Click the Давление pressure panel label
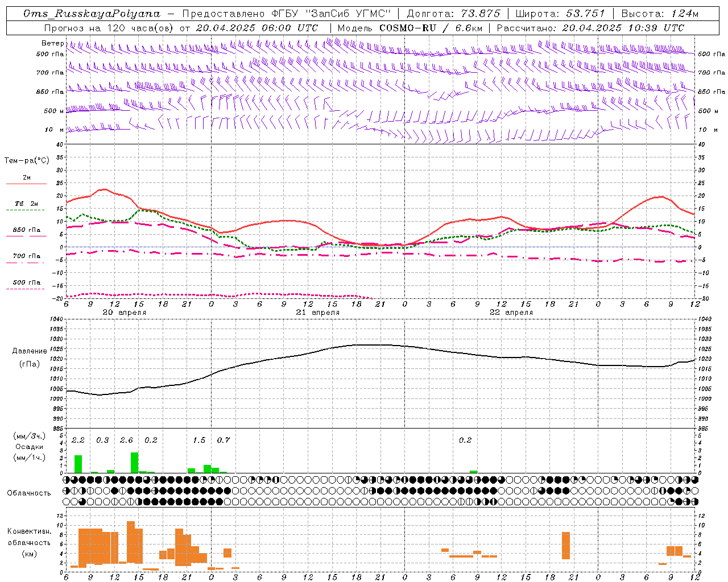The height and width of the screenshot is (582, 728). click(x=30, y=351)
